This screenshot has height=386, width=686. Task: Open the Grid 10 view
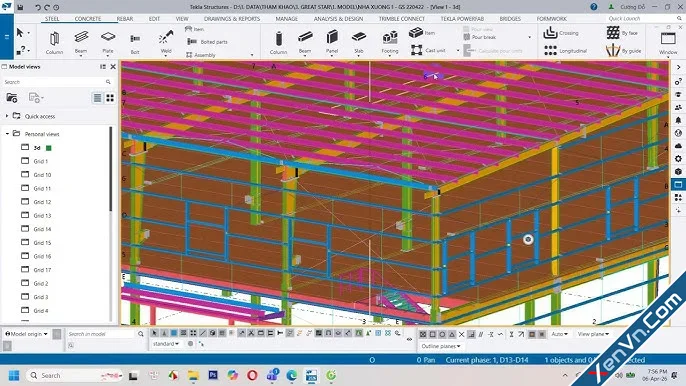click(42, 175)
